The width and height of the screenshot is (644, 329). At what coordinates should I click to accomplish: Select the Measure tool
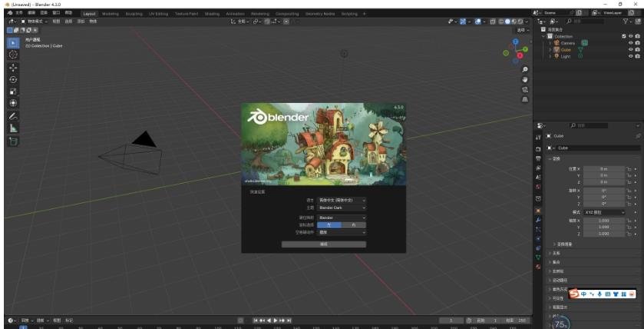point(13,128)
